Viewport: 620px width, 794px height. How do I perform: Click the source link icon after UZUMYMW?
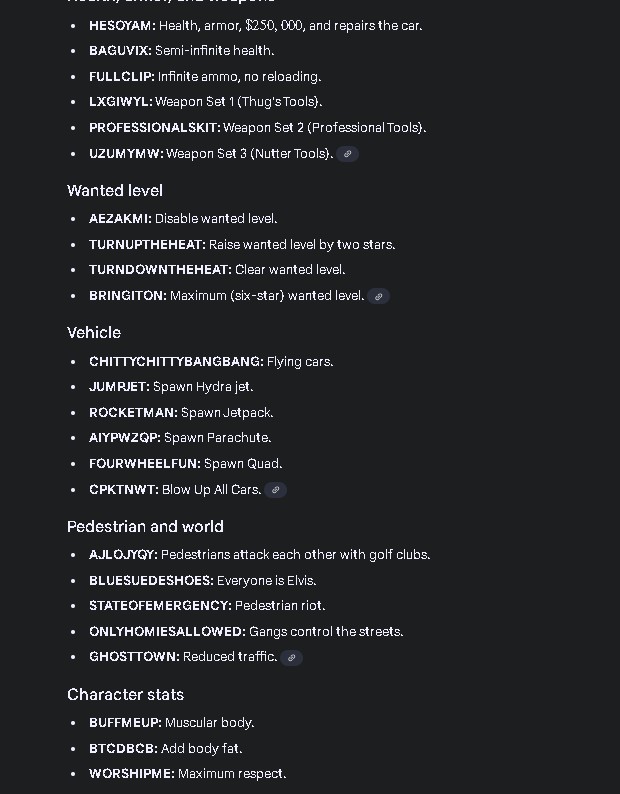click(x=347, y=154)
